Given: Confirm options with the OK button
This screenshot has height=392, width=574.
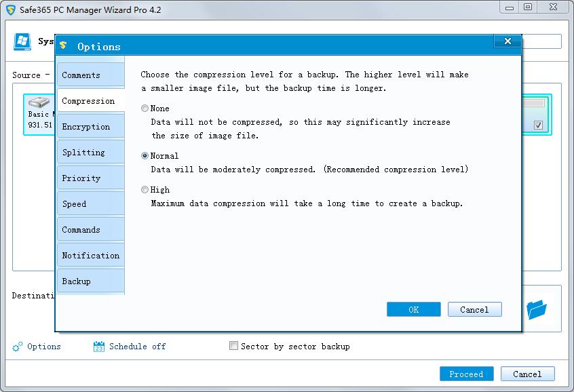Looking at the screenshot, I should (x=413, y=310).
